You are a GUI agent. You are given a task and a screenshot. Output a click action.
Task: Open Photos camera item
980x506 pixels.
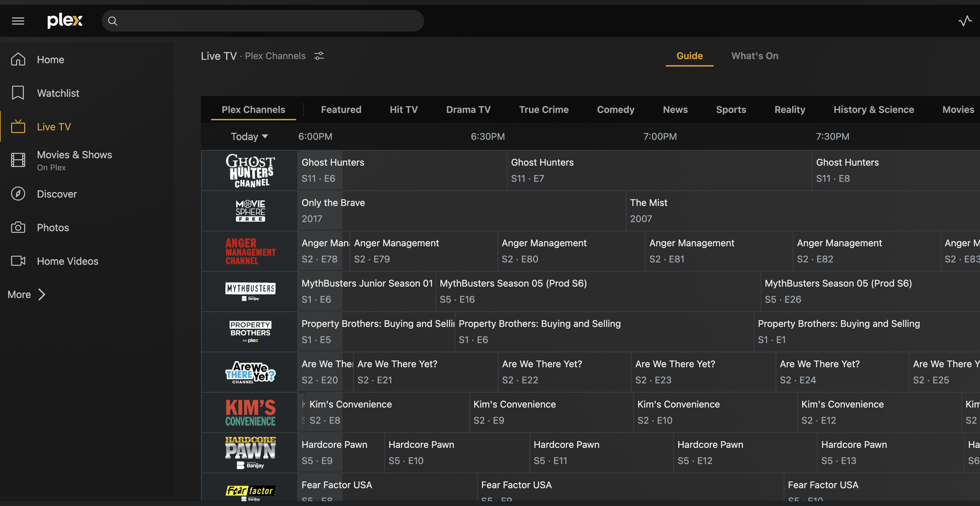tap(53, 228)
